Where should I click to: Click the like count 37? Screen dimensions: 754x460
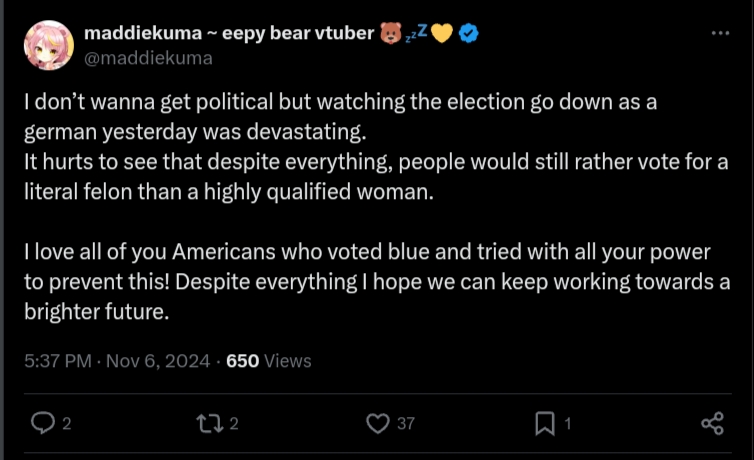coord(405,424)
